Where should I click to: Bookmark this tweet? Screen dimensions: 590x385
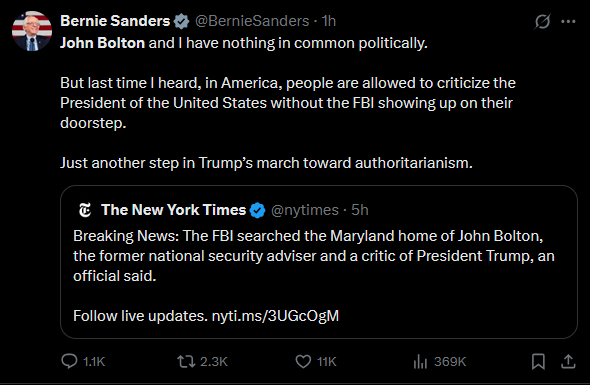(538, 362)
